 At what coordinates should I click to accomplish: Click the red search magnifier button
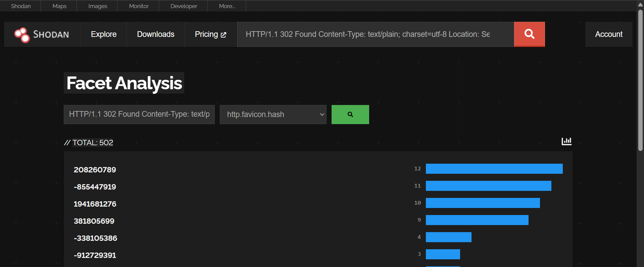click(529, 34)
